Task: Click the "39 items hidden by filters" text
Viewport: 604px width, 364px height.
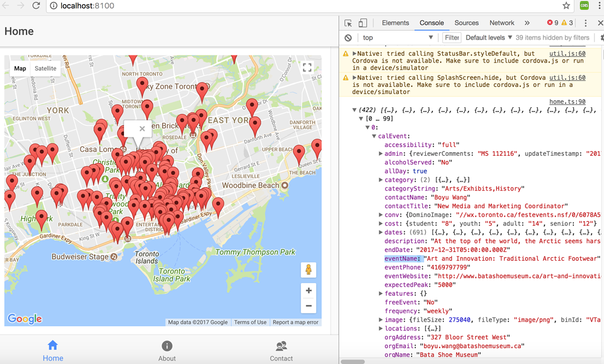Action: click(552, 38)
